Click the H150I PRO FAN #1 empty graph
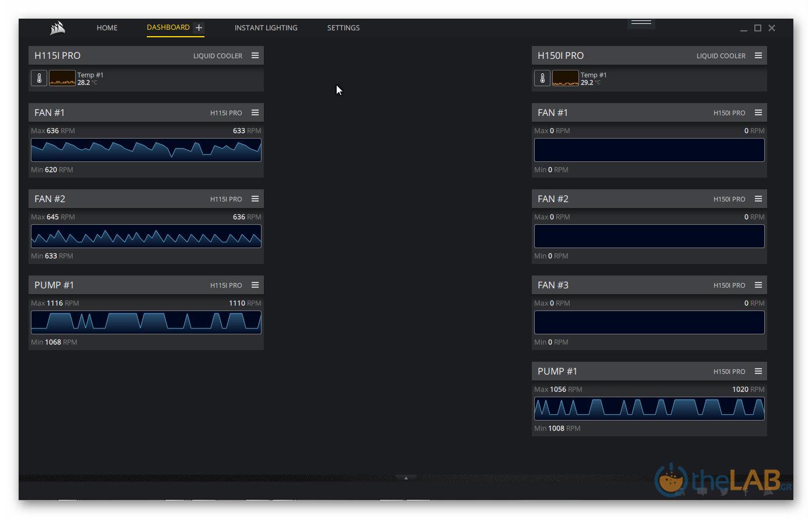Image resolution: width=812 pixels, height=519 pixels. click(x=649, y=150)
